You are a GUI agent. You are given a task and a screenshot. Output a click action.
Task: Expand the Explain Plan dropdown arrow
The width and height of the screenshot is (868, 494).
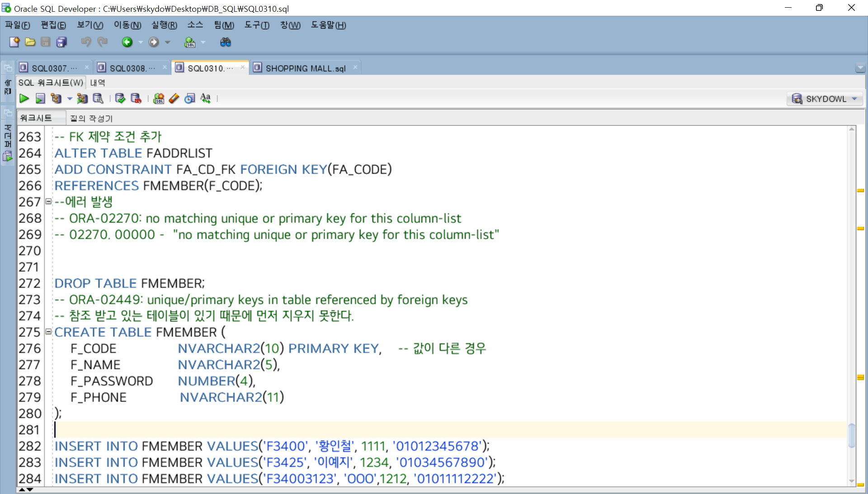click(70, 99)
